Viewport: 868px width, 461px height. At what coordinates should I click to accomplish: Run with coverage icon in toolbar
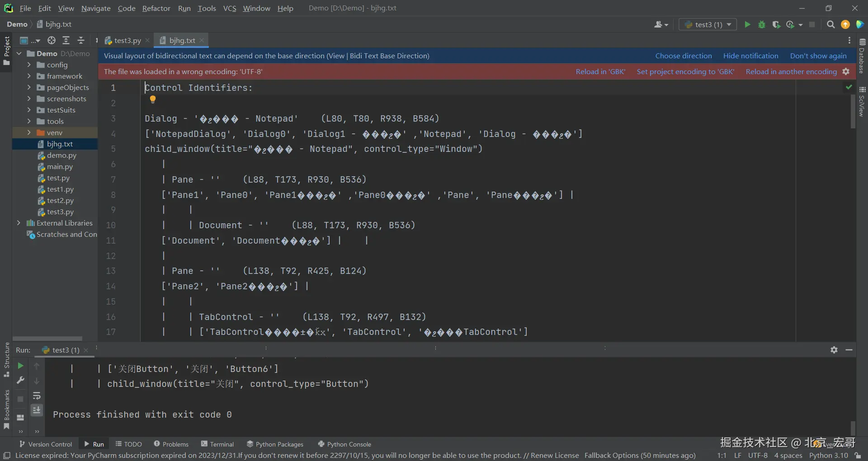(x=776, y=24)
